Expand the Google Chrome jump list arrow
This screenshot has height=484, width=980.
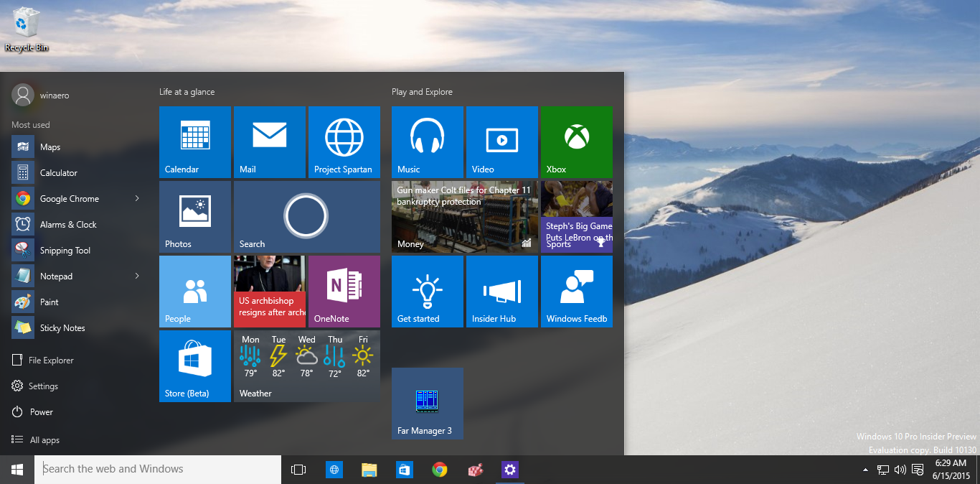pyautogui.click(x=137, y=198)
